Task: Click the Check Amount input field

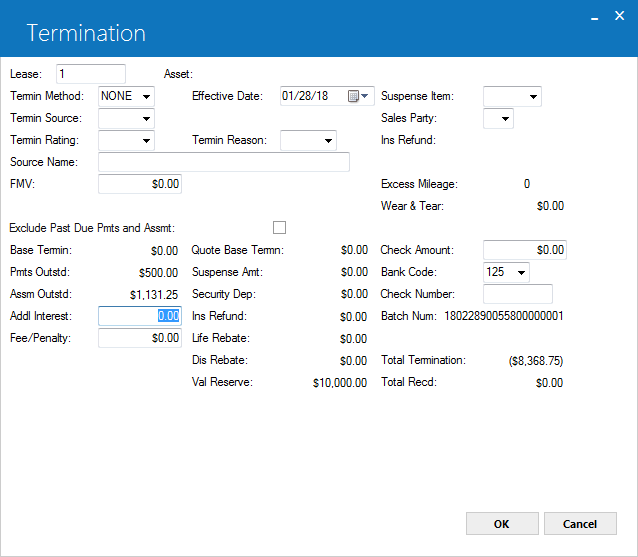Action: point(525,250)
